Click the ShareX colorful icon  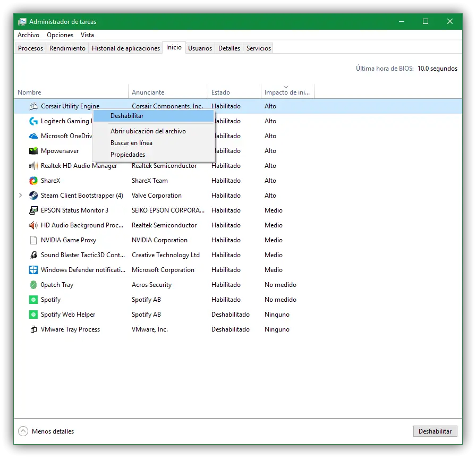coord(33,181)
